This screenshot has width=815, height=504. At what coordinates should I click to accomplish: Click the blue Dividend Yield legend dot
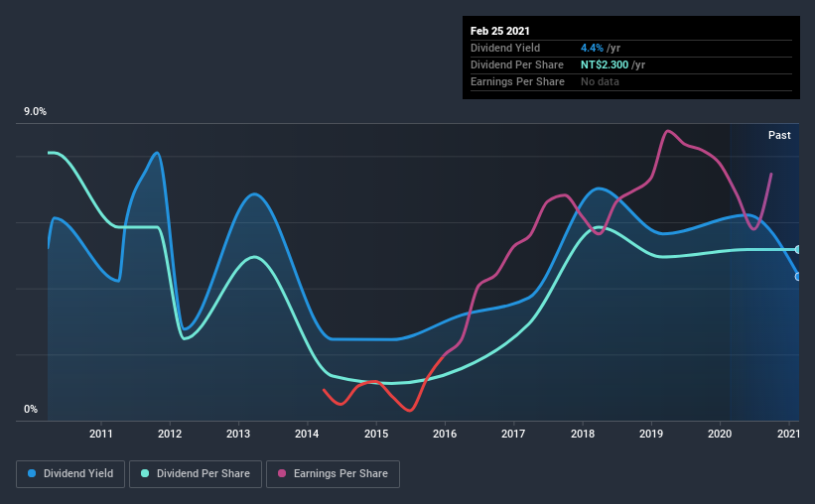tap(32, 473)
